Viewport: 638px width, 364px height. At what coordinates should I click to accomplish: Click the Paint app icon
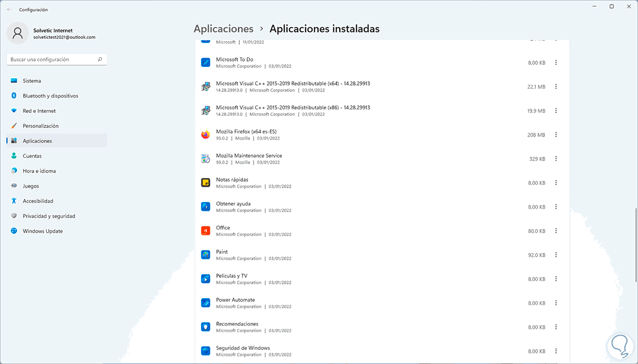pos(206,255)
